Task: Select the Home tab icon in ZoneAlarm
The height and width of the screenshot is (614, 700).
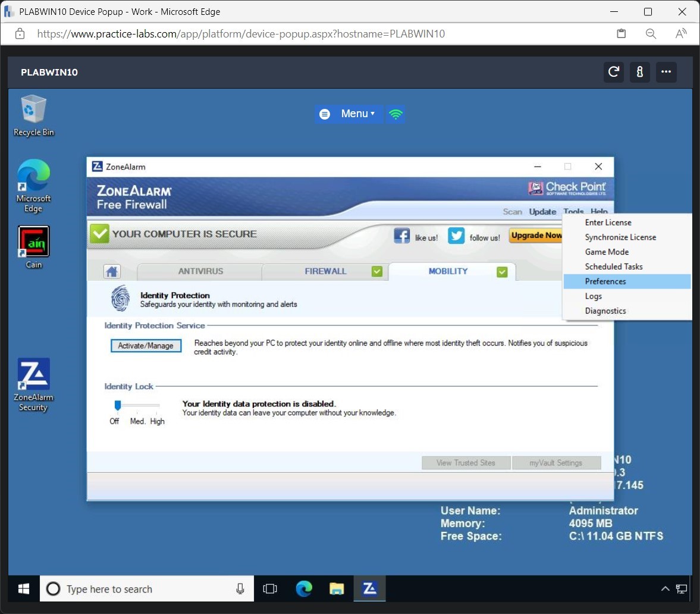Action: click(112, 271)
